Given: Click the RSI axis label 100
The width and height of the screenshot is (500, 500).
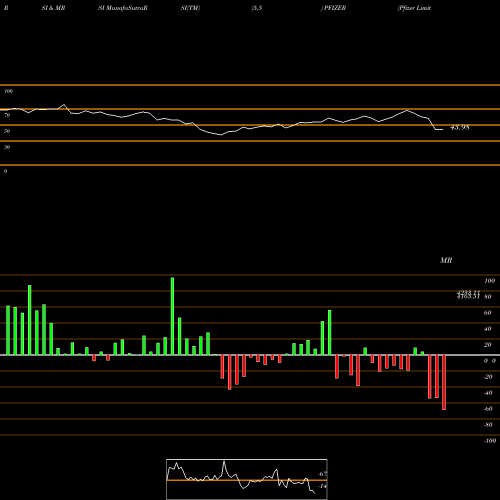Looking at the screenshot, I should 8,91.
